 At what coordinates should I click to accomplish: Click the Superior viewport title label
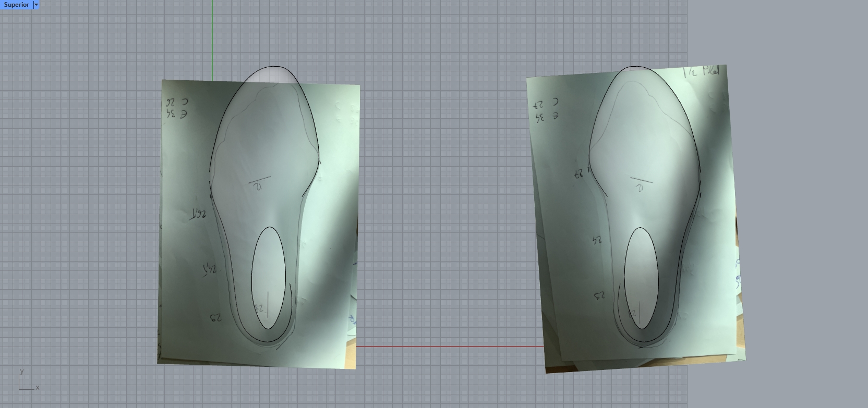[16, 5]
